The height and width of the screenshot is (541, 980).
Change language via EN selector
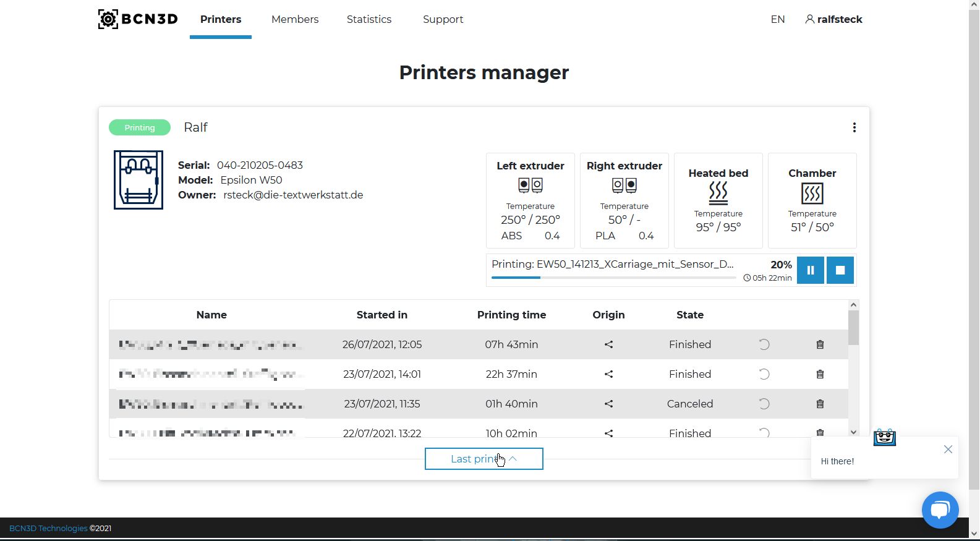click(x=778, y=19)
